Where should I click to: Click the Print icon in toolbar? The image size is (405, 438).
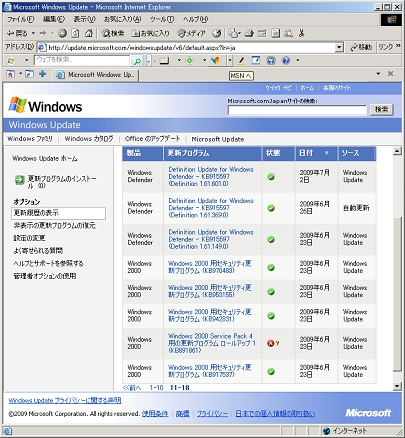click(249, 33)
